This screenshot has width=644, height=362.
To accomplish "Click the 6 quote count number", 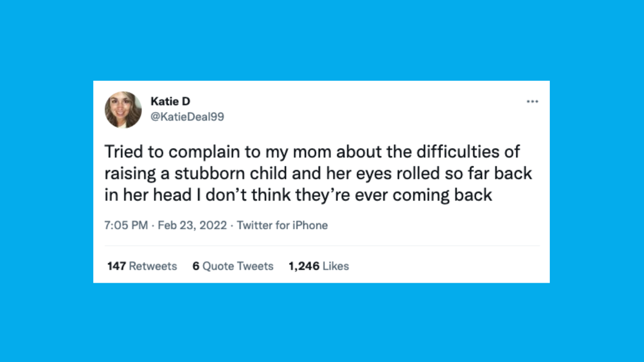I will point(196,266).
